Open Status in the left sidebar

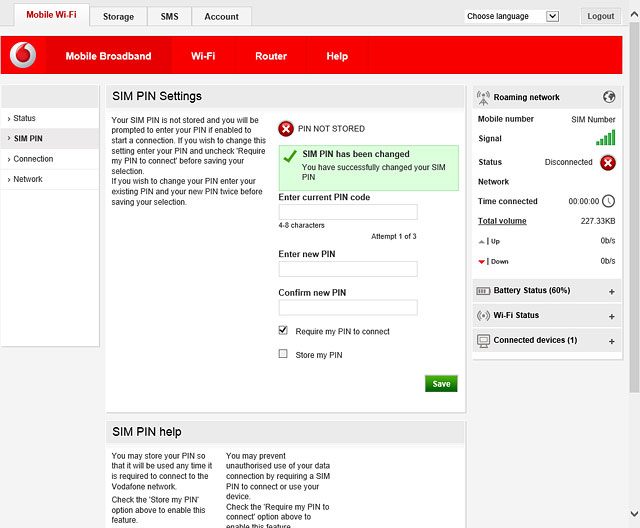click(x=50, y=118)
